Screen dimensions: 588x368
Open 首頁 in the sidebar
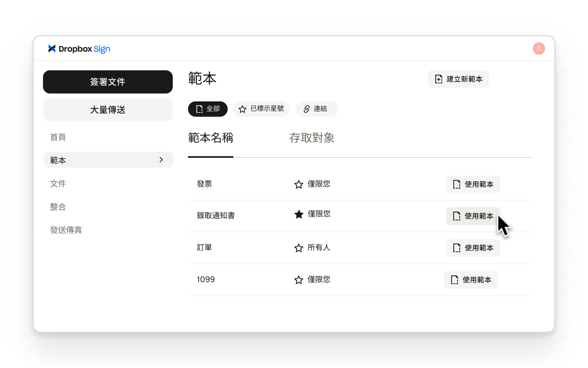click(x=58, y=137)
